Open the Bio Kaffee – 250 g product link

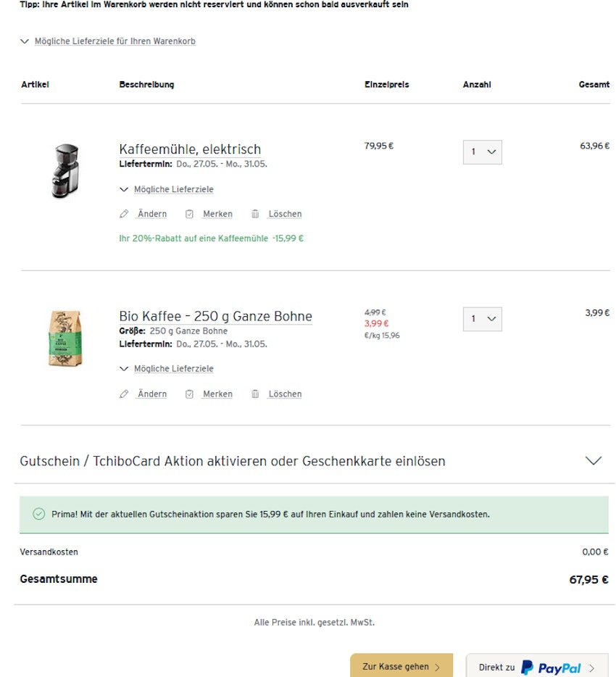click(215, 317)
